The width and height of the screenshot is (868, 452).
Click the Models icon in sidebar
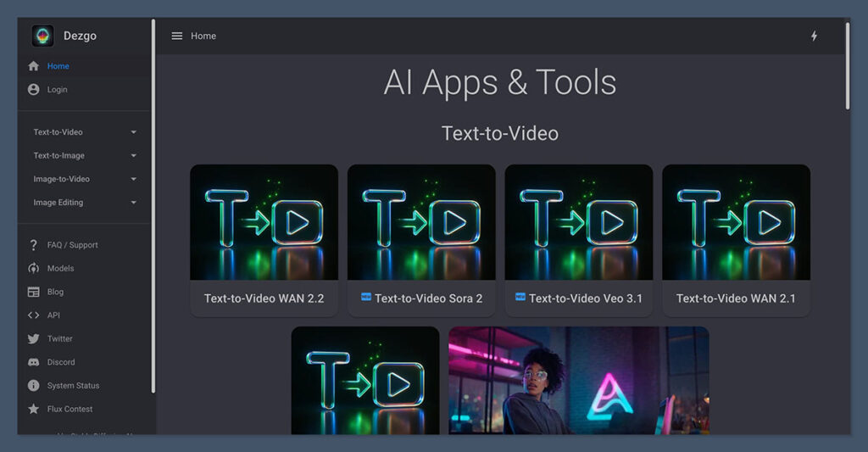point(34,268)
